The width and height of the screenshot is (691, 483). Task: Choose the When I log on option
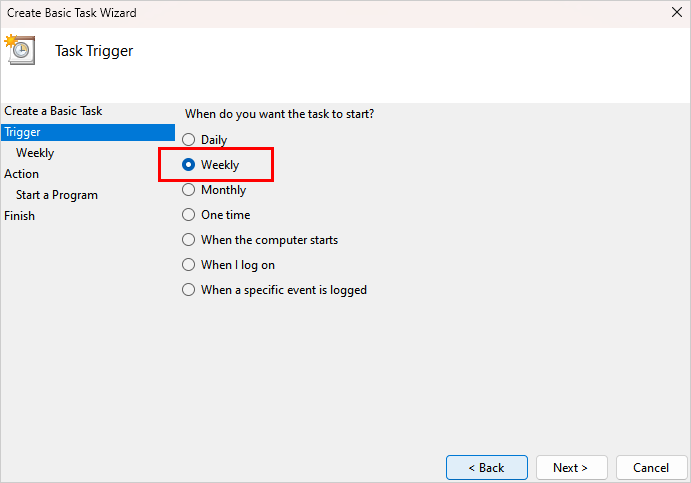tap(188, 265)
